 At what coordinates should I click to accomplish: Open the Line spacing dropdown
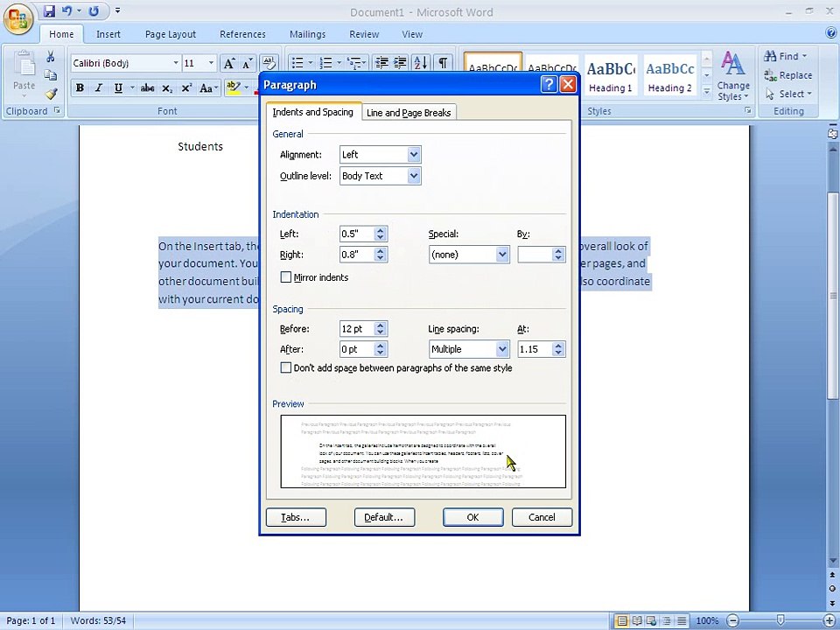(502, 349)
